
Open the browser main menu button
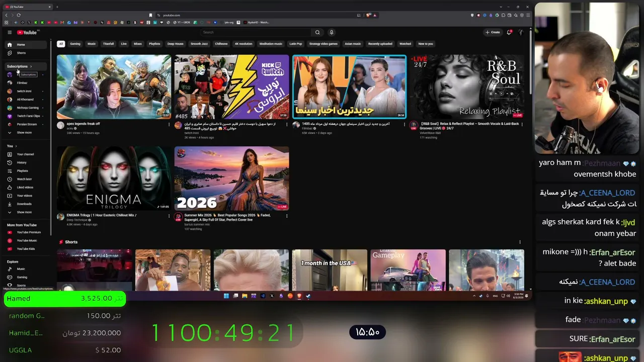point(528,15)
